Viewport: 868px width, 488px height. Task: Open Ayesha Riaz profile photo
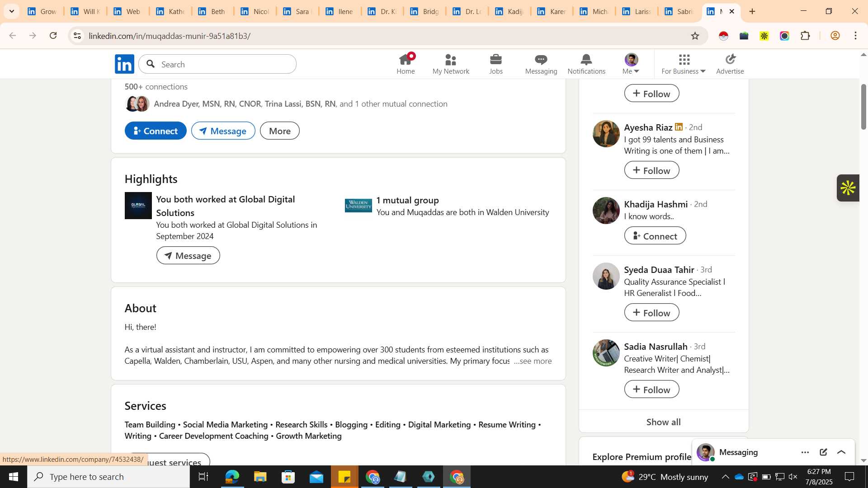606,134
